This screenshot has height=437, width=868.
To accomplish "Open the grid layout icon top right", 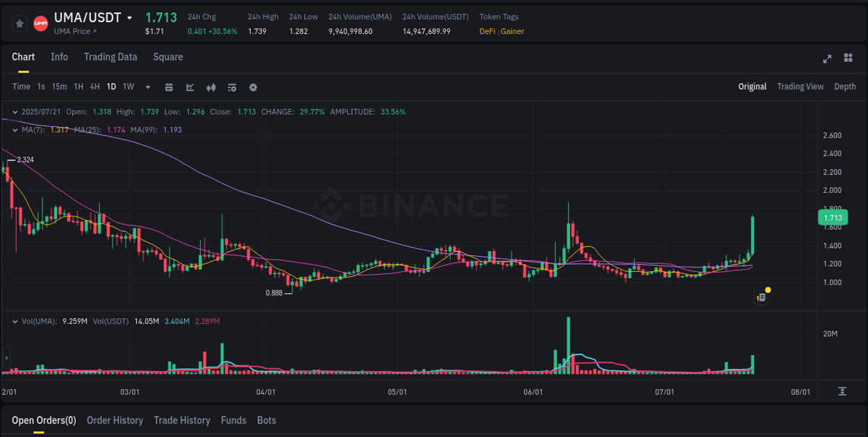I will click(847, 59).
